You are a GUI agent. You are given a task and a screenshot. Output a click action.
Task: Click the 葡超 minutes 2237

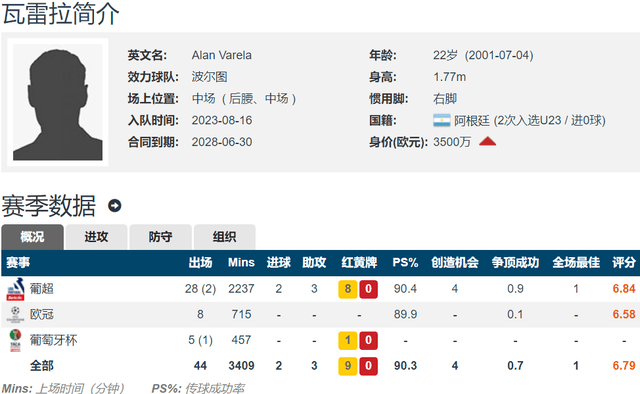[x=241, y=289]
